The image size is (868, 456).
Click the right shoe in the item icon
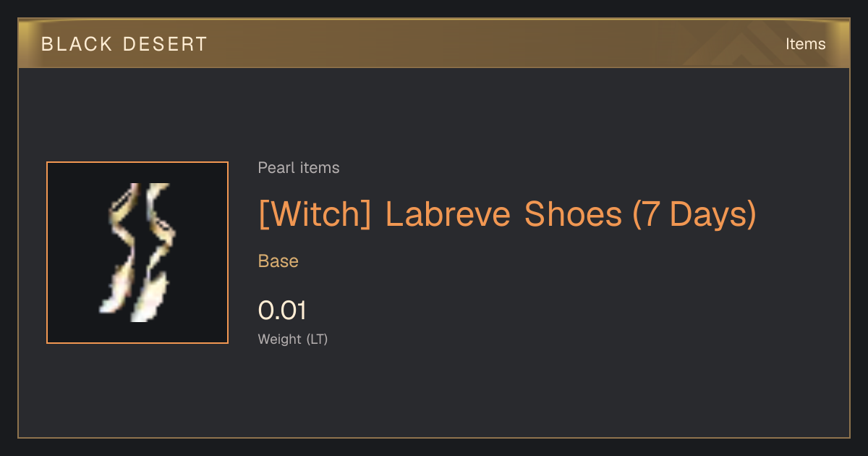[x=154, y=251]
